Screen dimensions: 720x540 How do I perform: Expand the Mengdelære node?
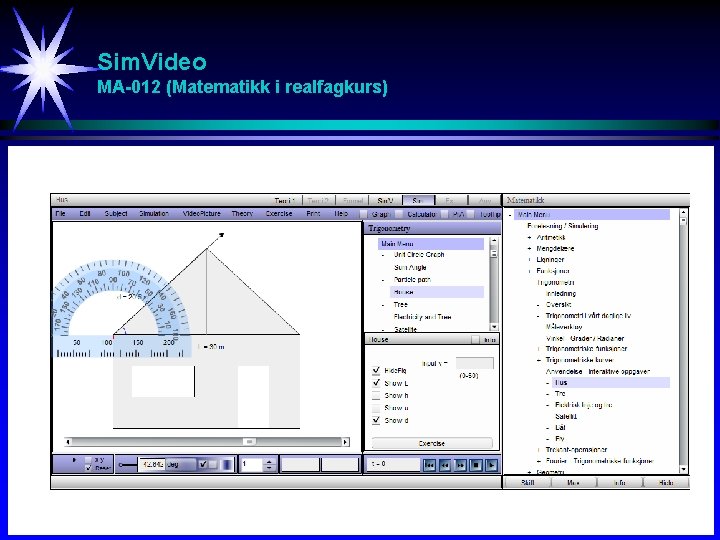[529, 248]
